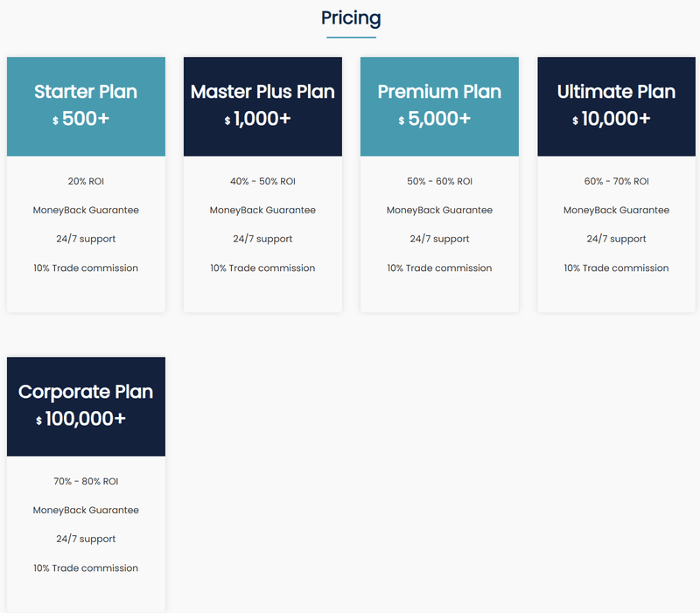Click 10% Trade commission in Premium Plan
This screenshot has height=613, width=700.
(x=439, y=268)
